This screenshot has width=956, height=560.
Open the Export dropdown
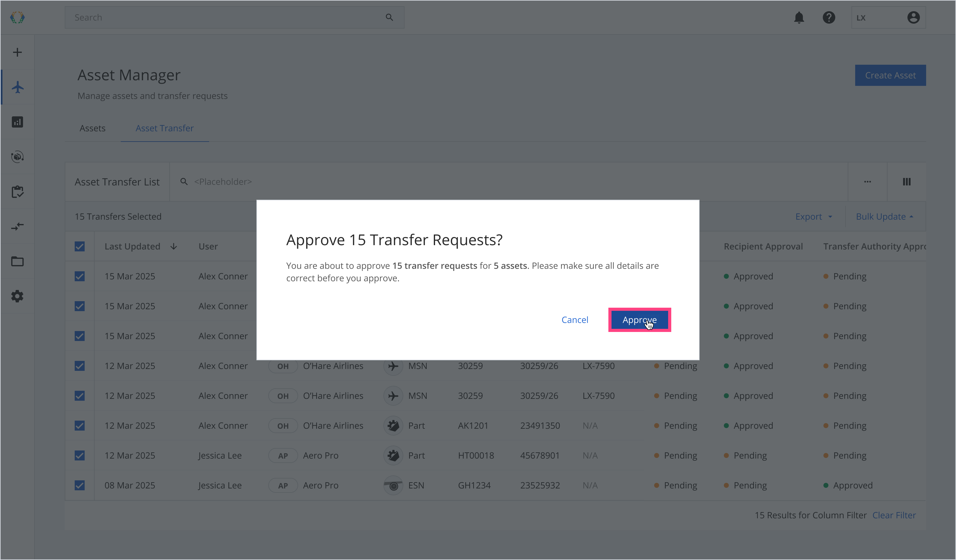point(814,217)
